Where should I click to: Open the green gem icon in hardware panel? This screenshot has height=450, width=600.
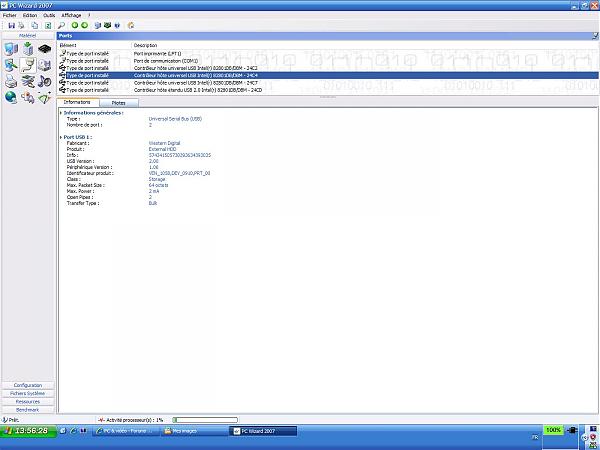coord(45,98)
